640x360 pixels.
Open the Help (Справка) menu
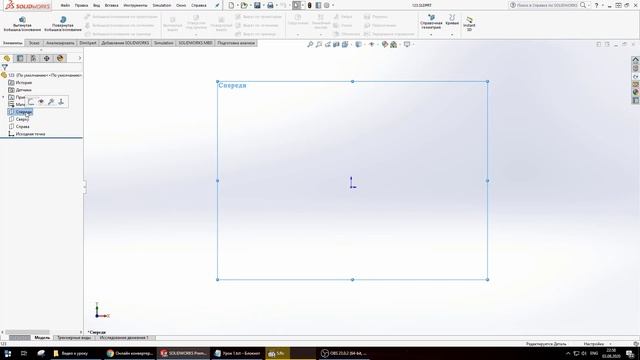click(x=199, y=5)
